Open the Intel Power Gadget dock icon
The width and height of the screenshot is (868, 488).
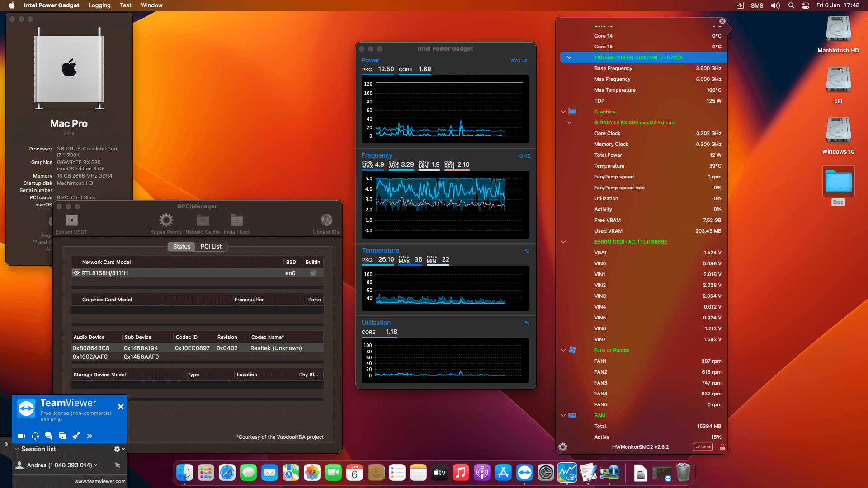pos(567,473)
